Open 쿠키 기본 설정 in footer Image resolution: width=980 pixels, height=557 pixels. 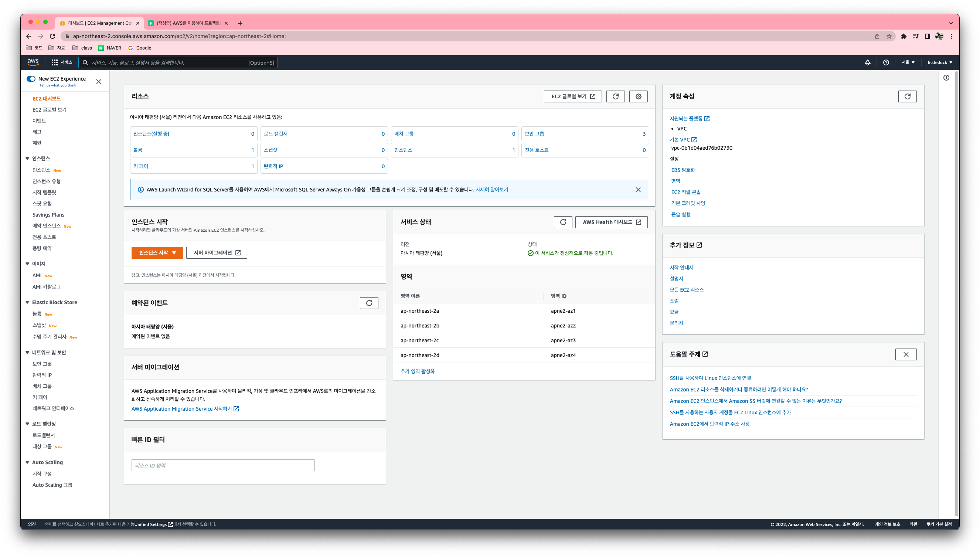click(x=939, y=524)
